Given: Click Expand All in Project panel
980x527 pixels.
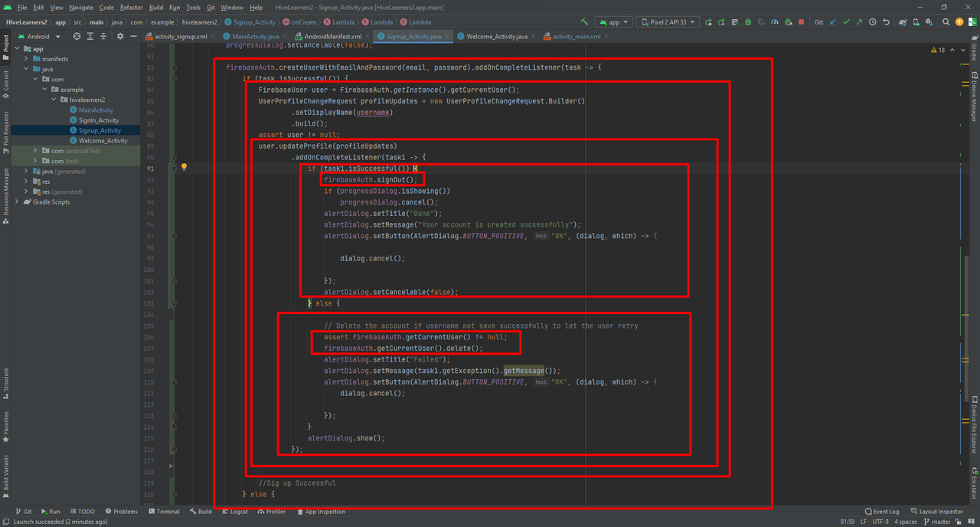Looking at the screenshot, I should [x=90, y=36].
